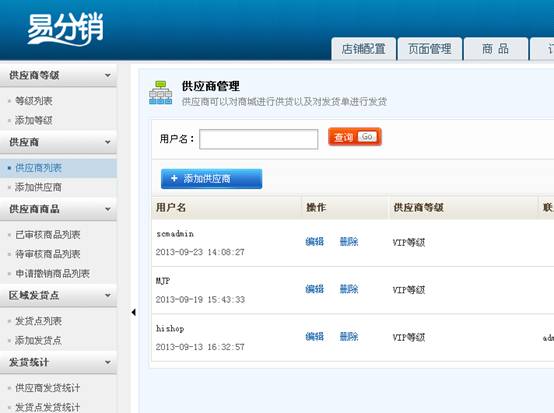Click VIP等级 in the scmadmin row
The height and width of the screenshot is (413, 554).
pyautogui.click(x=409, y=243)
